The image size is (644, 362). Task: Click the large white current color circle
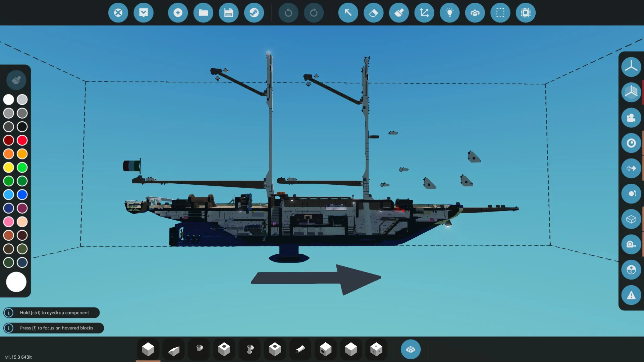tap(16, 282)
